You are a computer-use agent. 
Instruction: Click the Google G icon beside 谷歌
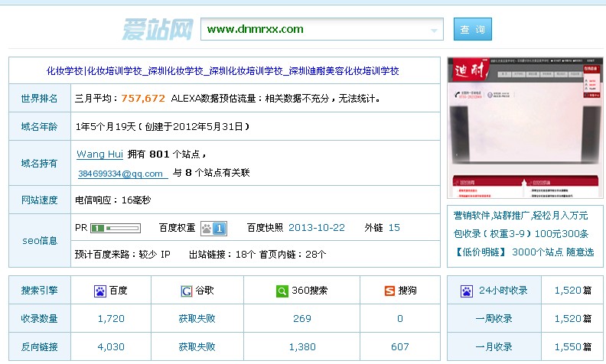click(186, 291)
